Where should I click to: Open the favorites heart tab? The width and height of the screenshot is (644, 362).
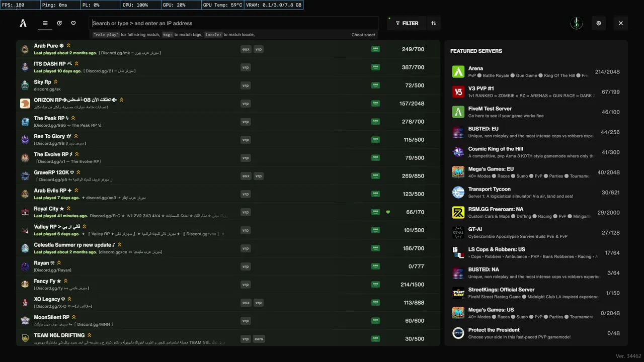pyautogui.click(x=73, y=23)
